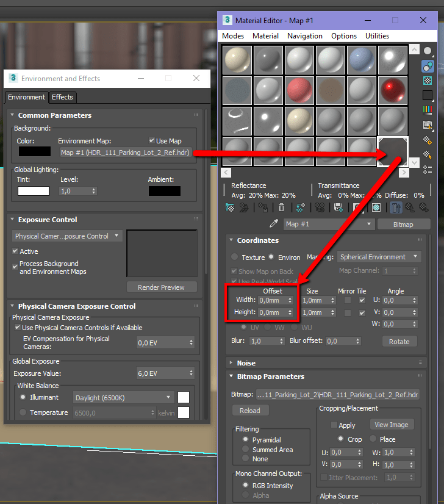This screenshot has width=444, height=504.
Task: Enable the Apply cropping checkbox
Action: tap(334, 425)
